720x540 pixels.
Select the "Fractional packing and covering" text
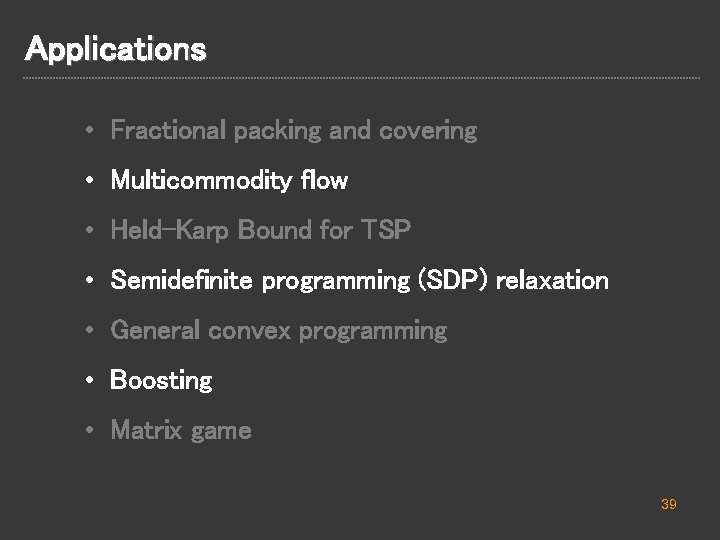click(293, 130)
